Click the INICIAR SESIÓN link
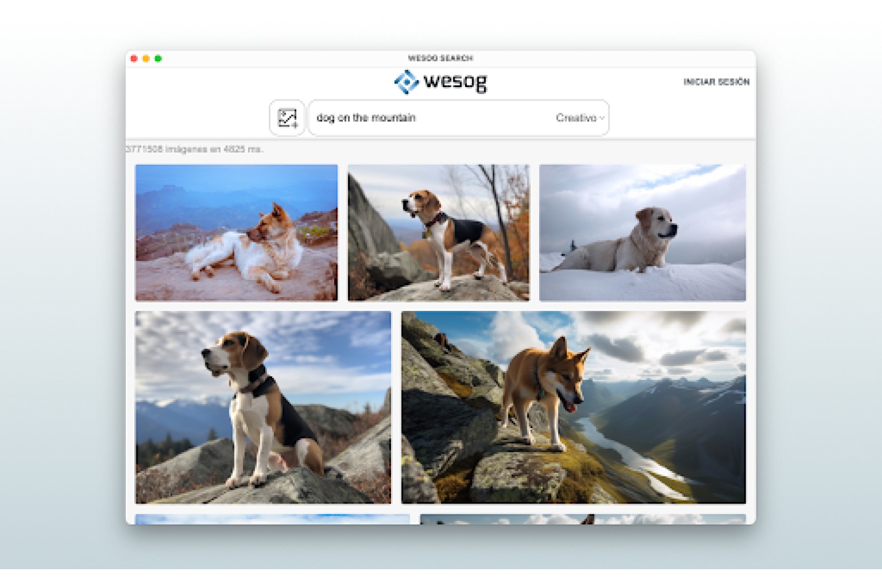 (716, 82)
